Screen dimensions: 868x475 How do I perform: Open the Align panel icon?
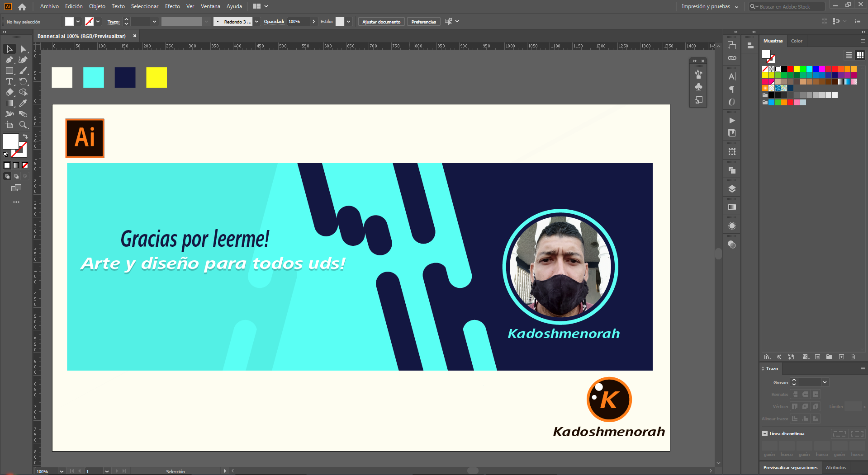749,46
